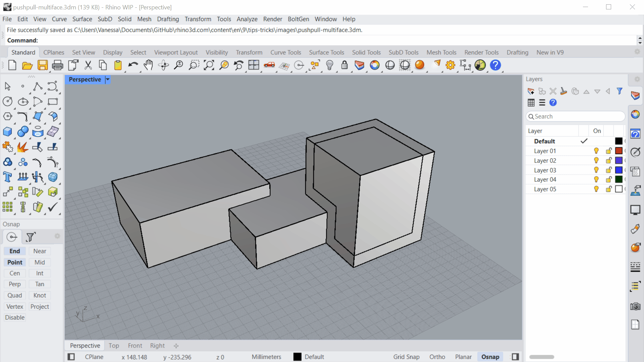644x362 pixels.
Task: Click the Undo arrow icon
Action: [x=133, y=65]
